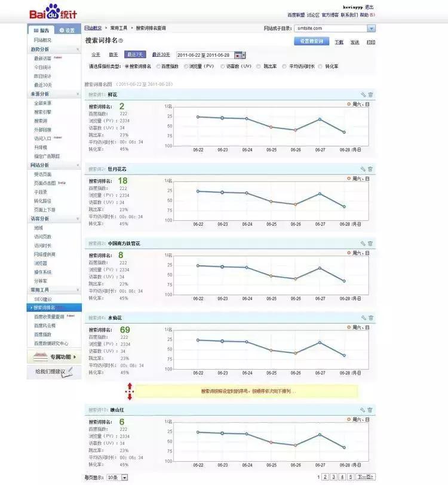Open 专属功能 banner in sidebar

[54, 357]
